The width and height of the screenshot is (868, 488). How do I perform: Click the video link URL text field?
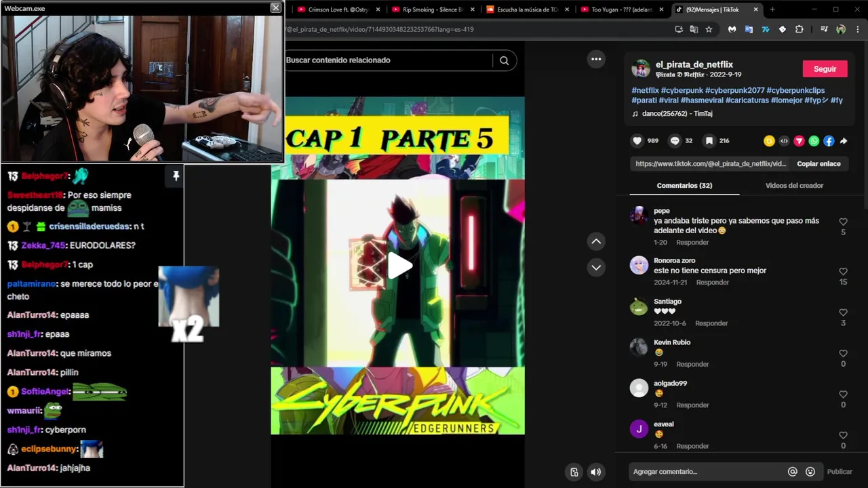pyautogui.click(x=711, y=163)
